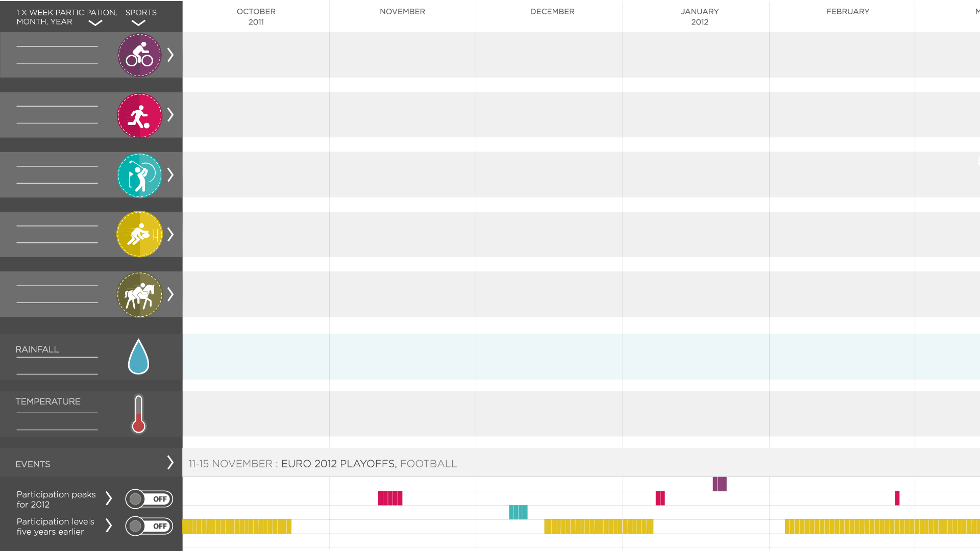The width and height of the screenshot is (980, 551).
Task: Select the cycling sport icon
Action: click(x=139, y=55)
